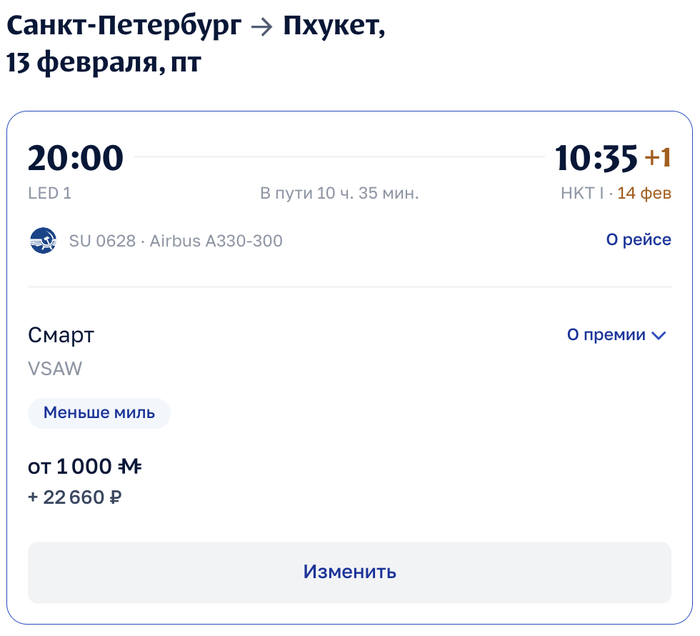The height and width of the screenshot is (636, 700).
Task: Click the departure time 20:00
Action: coord(76,158)
